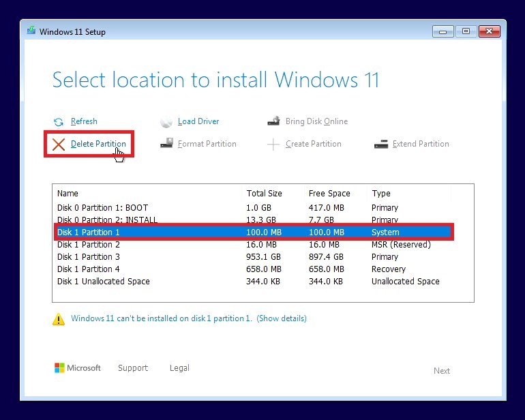Image resolution: width=525 pixels, height=420 pixels.
Task: Open Show details for the install warning
Action: coord(282,318)
